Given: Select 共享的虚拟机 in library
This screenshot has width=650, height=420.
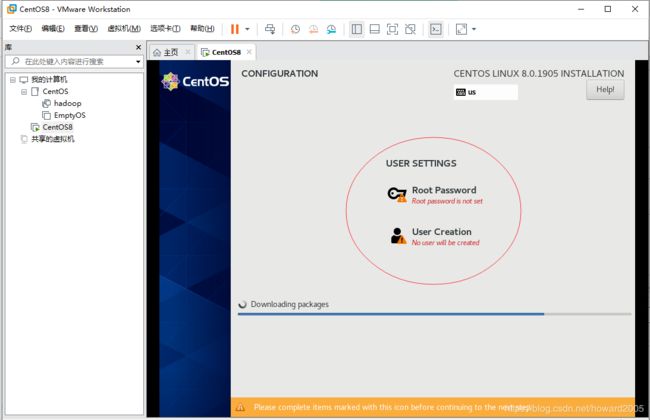Looking at the screenshot, I should (53, 139).
